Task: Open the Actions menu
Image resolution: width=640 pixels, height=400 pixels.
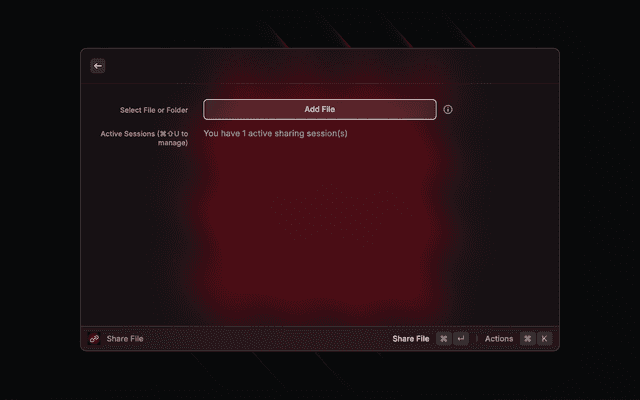Action: (499, 339)
